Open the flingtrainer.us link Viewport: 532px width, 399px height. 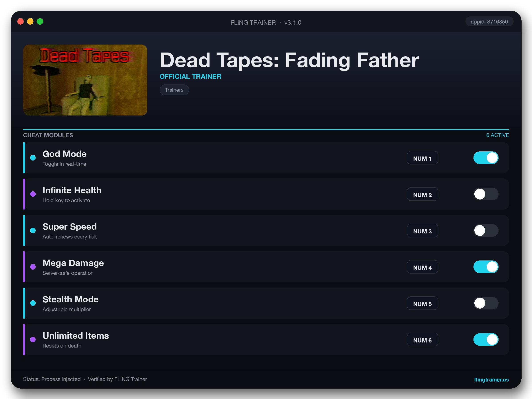[491, 379]
